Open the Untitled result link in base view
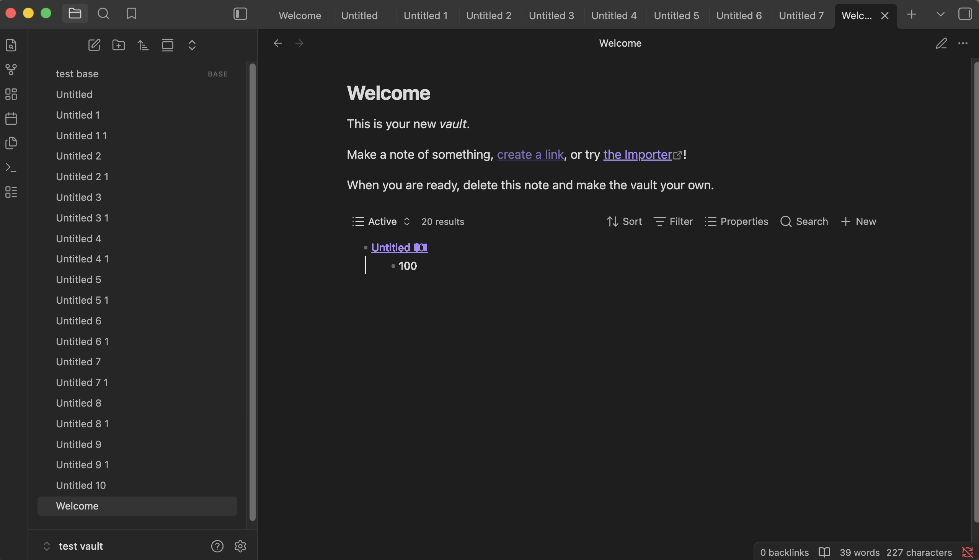This screenshot has height=560, width=979. [399, 247]
